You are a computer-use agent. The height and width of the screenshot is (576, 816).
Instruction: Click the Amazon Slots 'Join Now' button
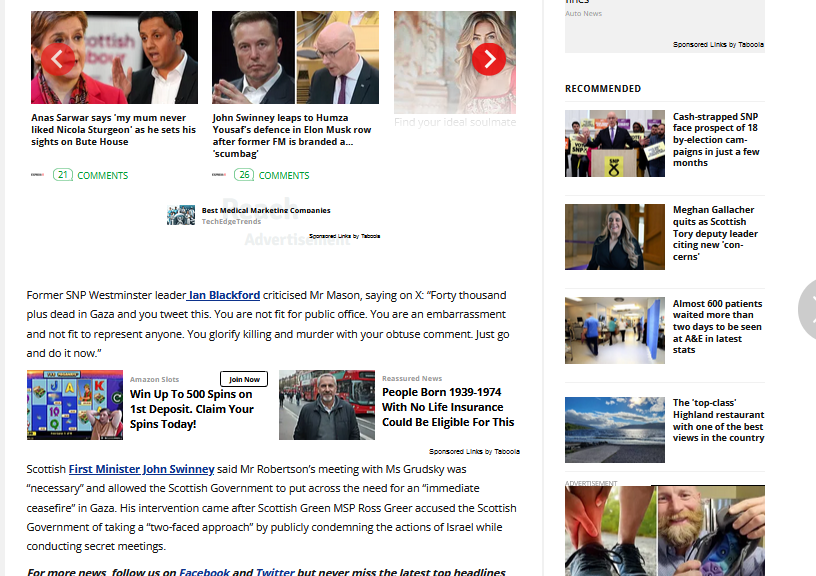click(244, 379)
